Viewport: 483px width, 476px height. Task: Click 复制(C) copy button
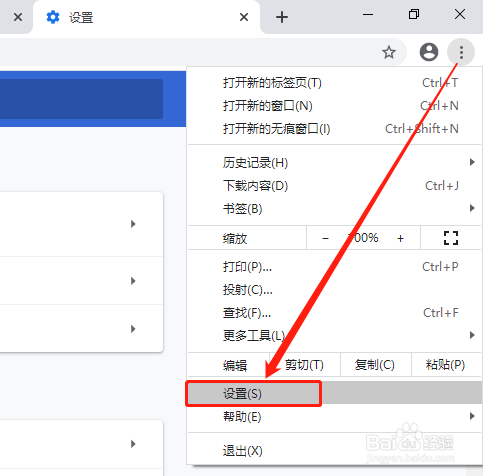pyautogui.click(x=375, y=365)
